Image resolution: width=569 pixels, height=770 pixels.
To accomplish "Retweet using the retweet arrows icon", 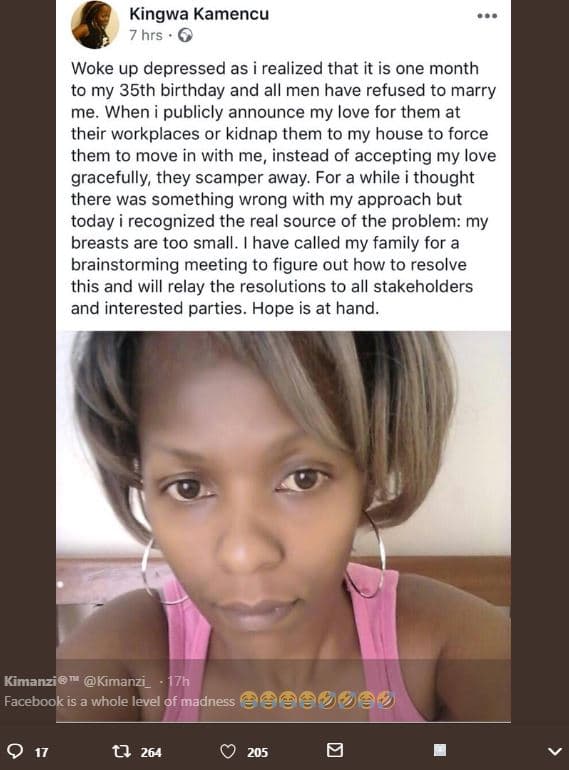I will 121,751.
